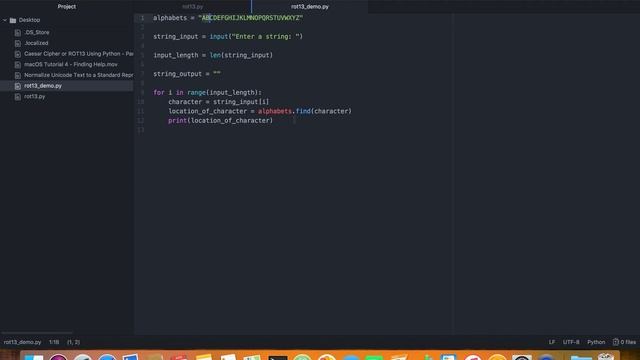Click the file icon beside macOS Tutorial 4

pos(18,64)
